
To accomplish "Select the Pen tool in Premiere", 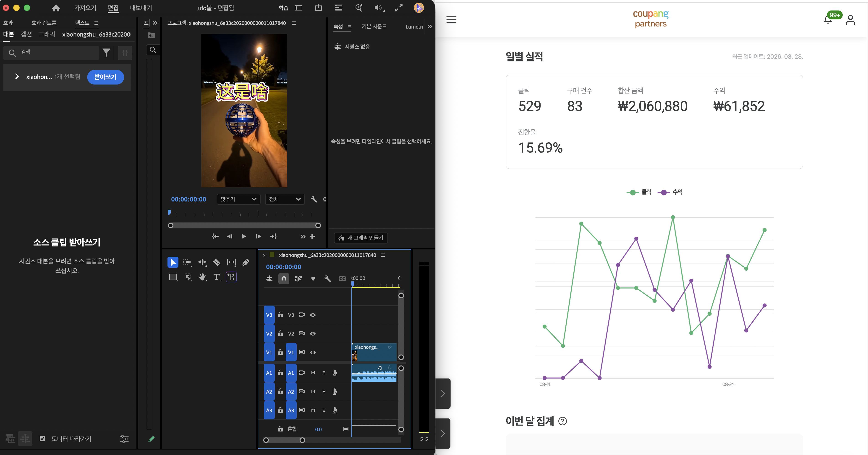I will click(x=246, y=262).
